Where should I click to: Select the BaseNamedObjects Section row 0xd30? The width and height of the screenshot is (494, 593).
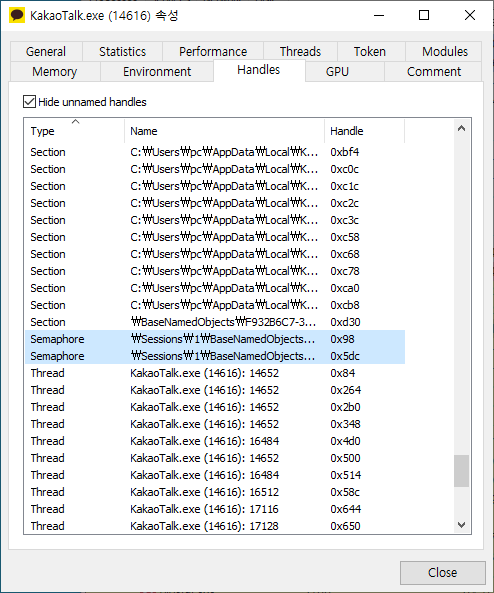215,322
